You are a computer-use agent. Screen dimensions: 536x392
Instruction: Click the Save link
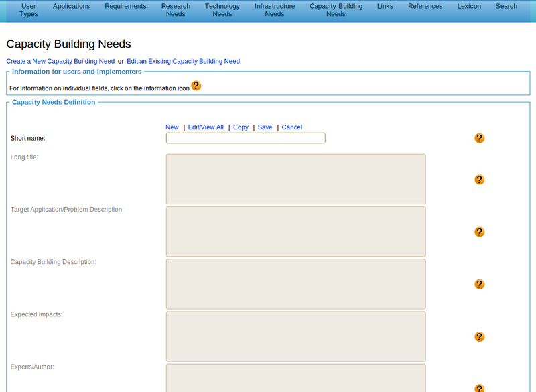(x=265, y=127)
